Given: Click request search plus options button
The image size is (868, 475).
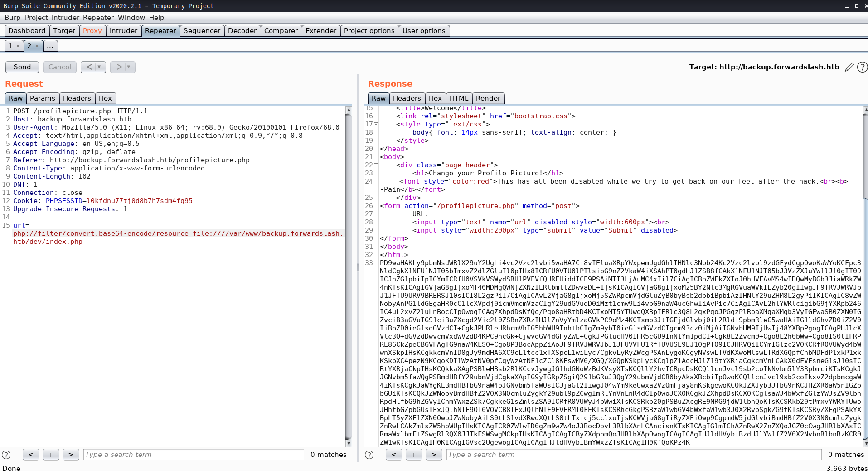Looking at the screenshot, I should point(51,455).
